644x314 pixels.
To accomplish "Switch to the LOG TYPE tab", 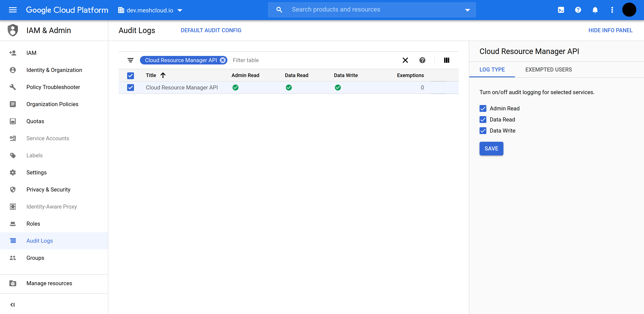I will click(x=492, y=70).
